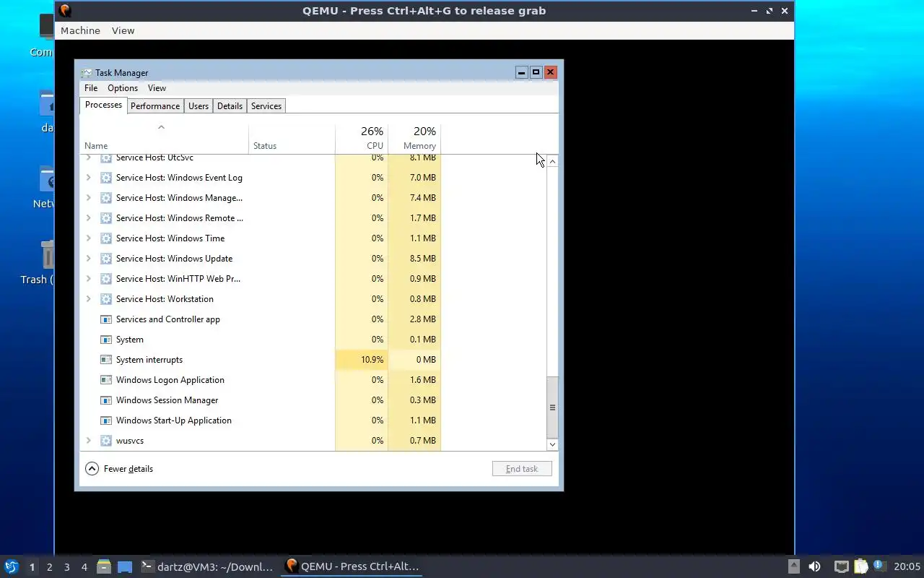Switch to workspace 2 in the panel
Image resolution: width=924 pixels, height=578 pixels.
pos(49,567)
